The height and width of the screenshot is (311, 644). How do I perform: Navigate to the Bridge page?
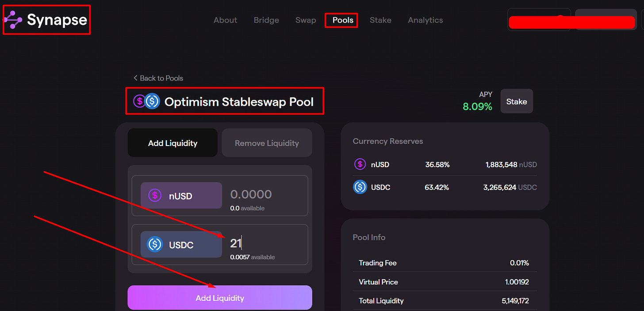pos(266,20)
